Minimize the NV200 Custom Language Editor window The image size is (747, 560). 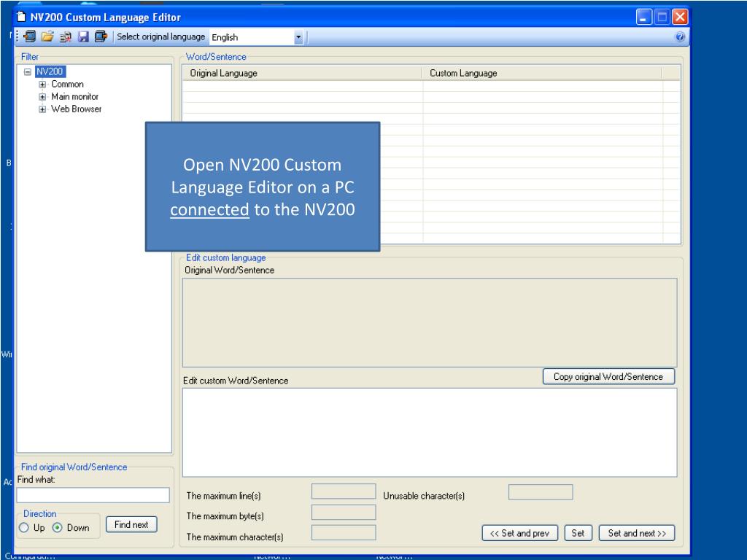click(643, 17)
